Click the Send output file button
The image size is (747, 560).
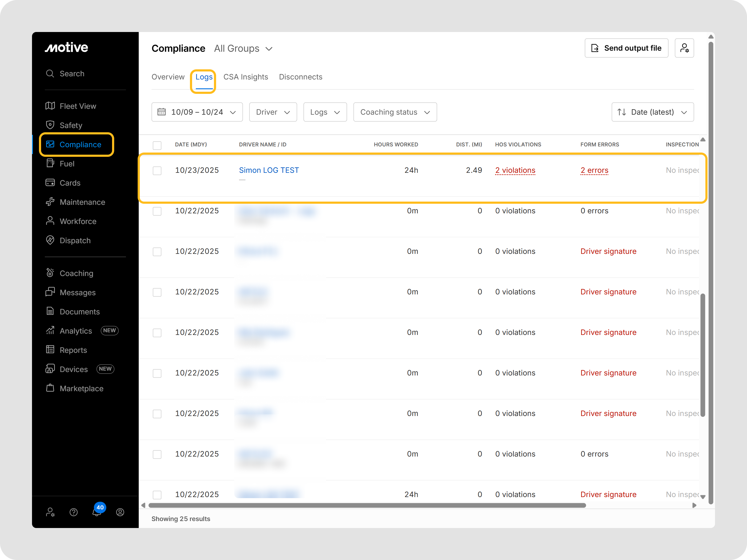click(626, 48)
